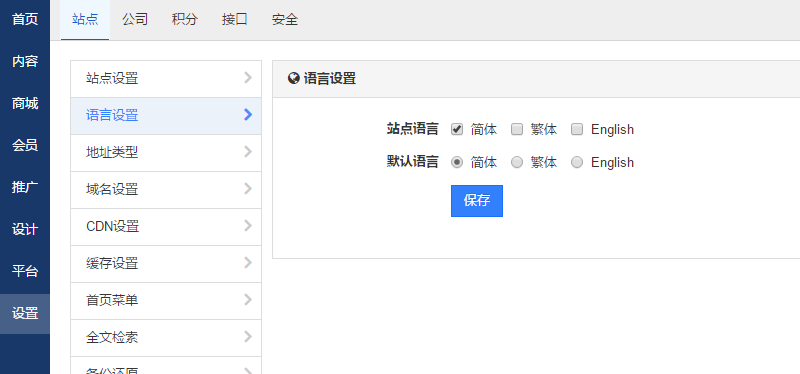Click the English label in 默认语言 row
The width and height of the screenshot is (800, 374).
[612, 162]
